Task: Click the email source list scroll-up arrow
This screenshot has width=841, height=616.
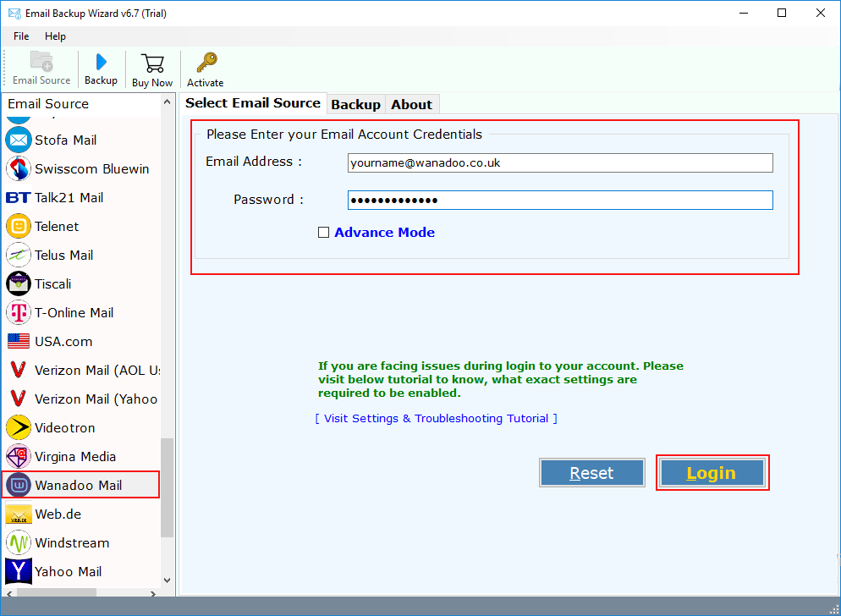Action: coord(168,102)
